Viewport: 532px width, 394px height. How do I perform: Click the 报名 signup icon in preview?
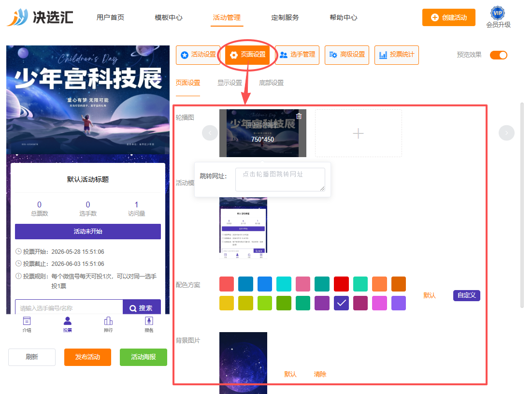149,324
